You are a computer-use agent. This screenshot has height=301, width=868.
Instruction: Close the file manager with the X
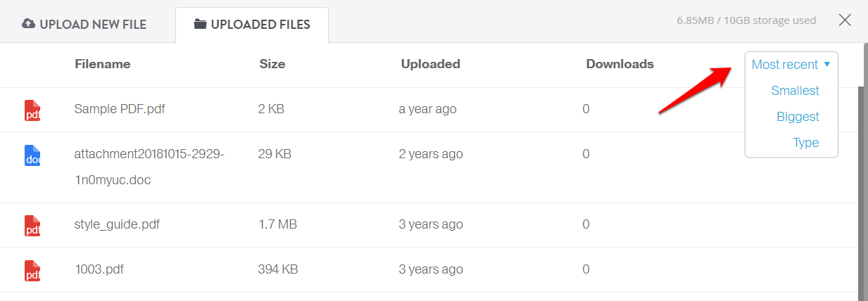845,20
